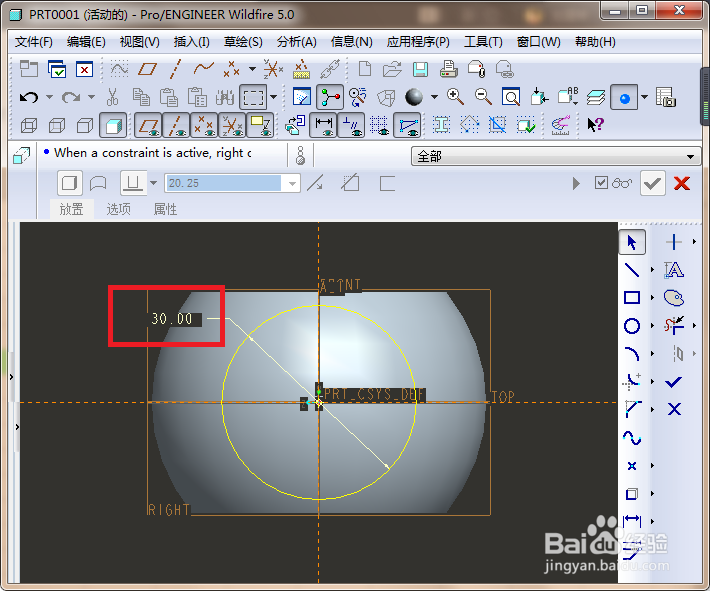
Task: Click the New file icon
Action: 365,69
